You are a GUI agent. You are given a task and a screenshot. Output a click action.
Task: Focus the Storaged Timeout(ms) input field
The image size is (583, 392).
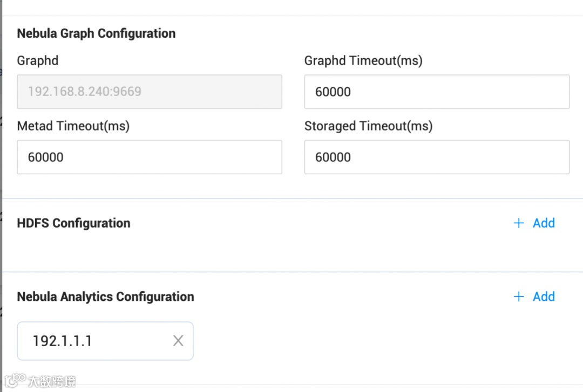[x=436, y=157]
